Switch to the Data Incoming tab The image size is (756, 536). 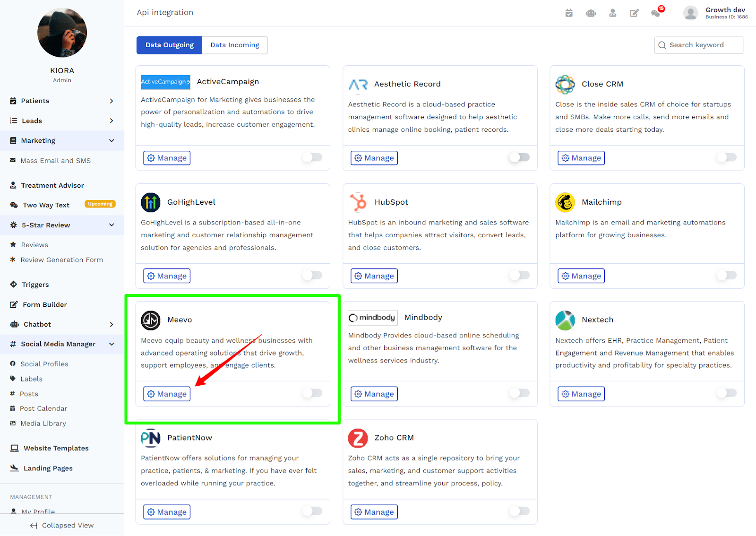click(x=235, y=45)
